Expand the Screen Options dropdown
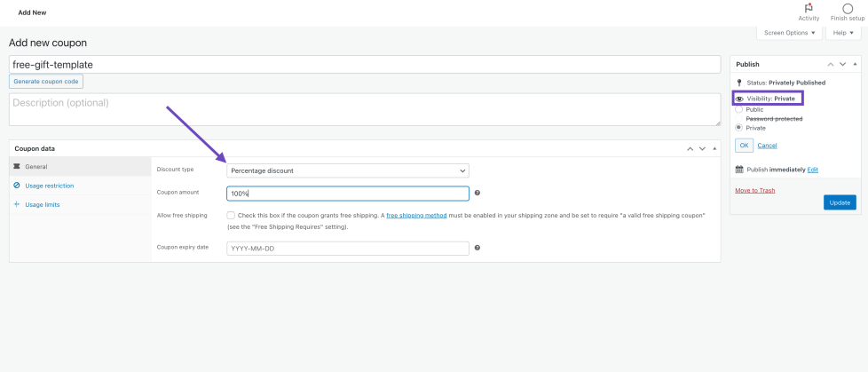868x372 pixels. [x=789, y=33]
